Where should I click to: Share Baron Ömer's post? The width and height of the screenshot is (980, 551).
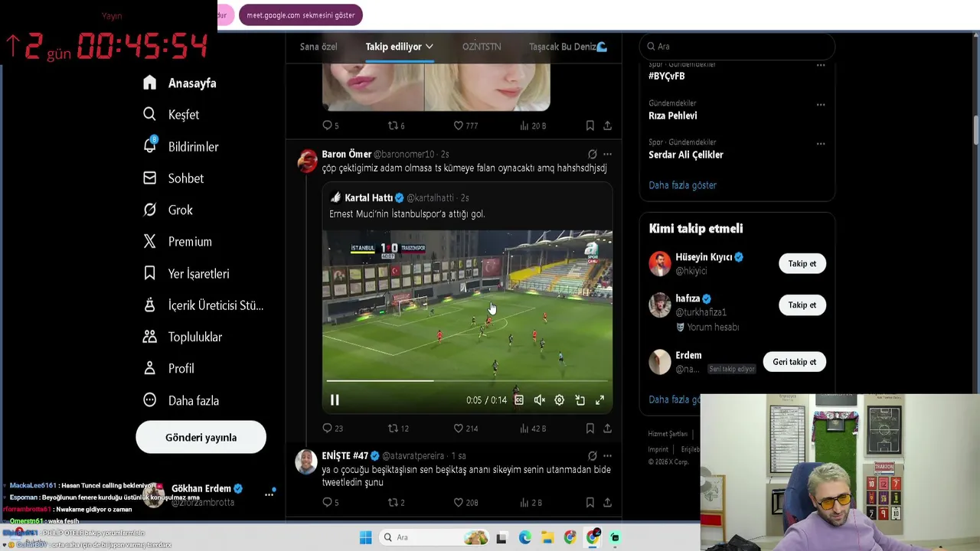pos(607,429)
